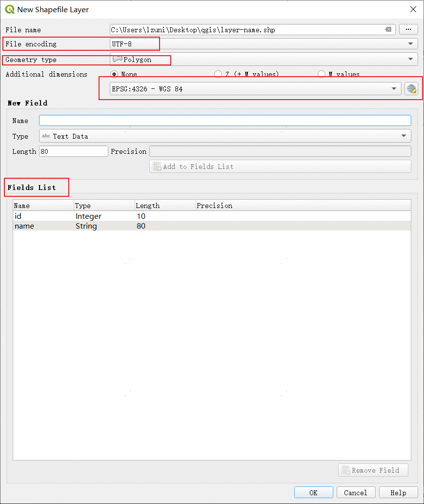Expand the EPSG:4326 - WGS 84 dropdown
The height and width of the screenshot is (504, 424).
(253, 89)
